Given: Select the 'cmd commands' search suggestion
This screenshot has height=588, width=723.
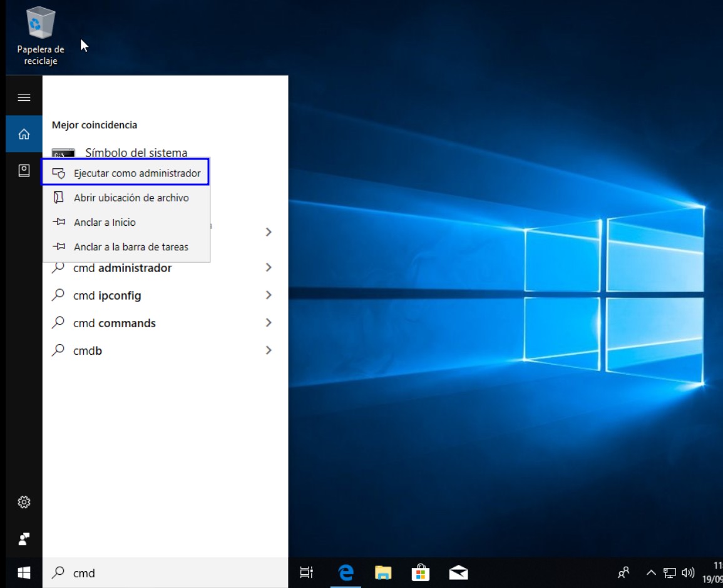Looking at the screenshot, I should [115, 323].
